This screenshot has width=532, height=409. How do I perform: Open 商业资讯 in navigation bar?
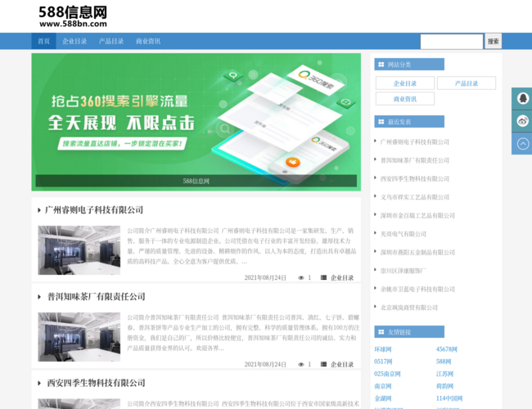coord(148,42)
